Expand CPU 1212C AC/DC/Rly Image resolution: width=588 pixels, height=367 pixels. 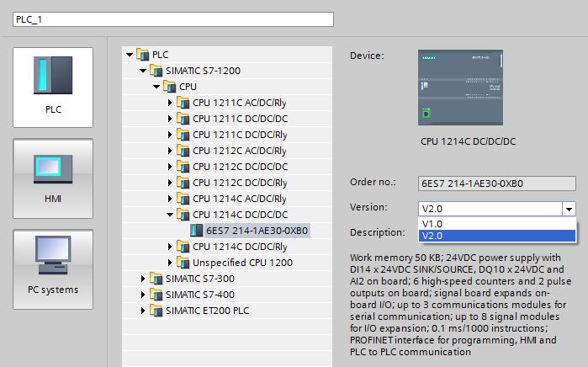pos(170,151)
